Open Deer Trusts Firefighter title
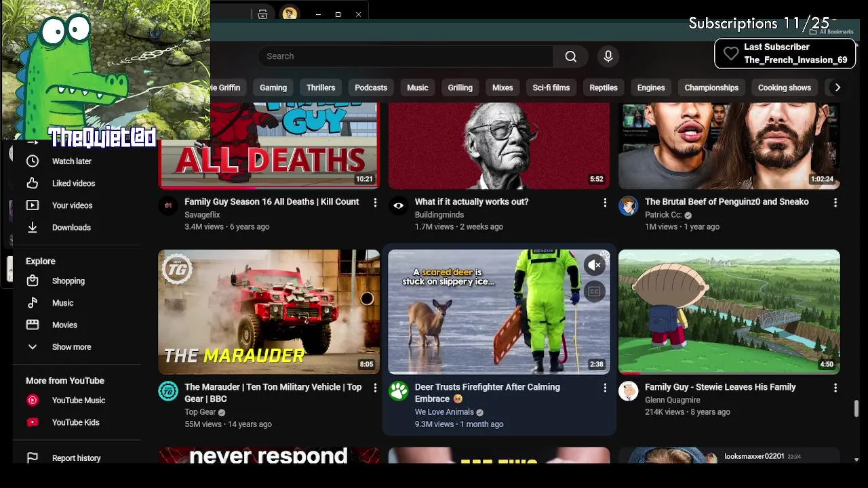 tap(487, 392)
